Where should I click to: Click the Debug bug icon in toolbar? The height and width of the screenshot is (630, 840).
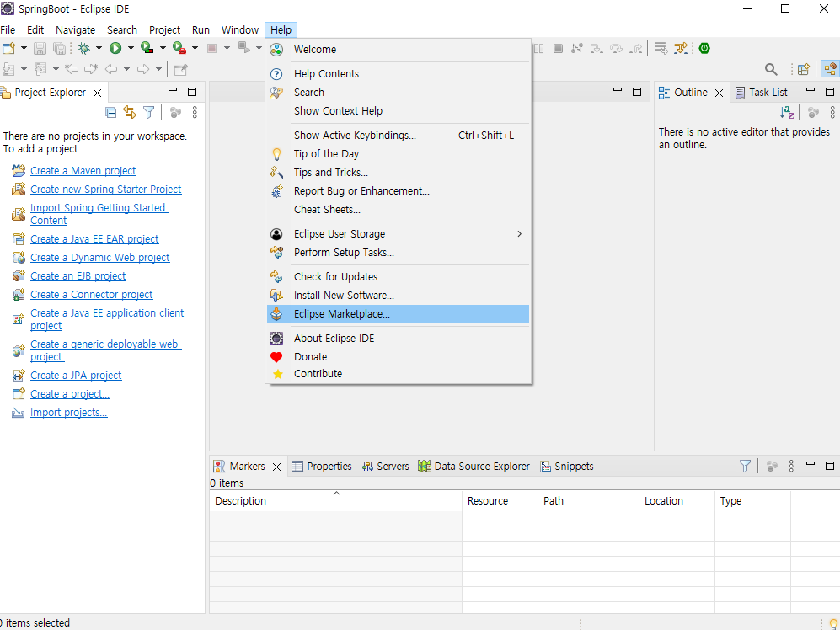[84, 48]
